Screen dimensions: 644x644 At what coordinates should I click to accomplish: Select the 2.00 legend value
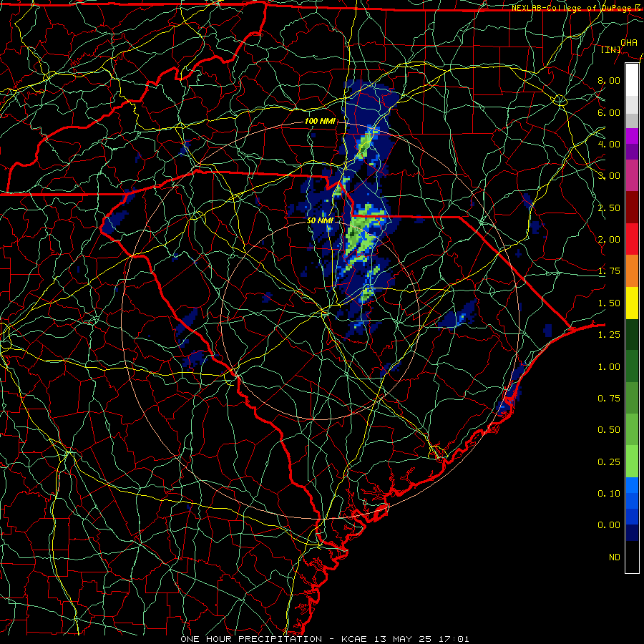pos(609,240)
